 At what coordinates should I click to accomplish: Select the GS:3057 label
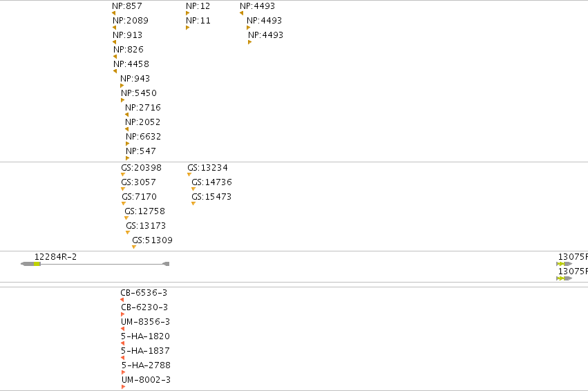[x=138, y=182]
